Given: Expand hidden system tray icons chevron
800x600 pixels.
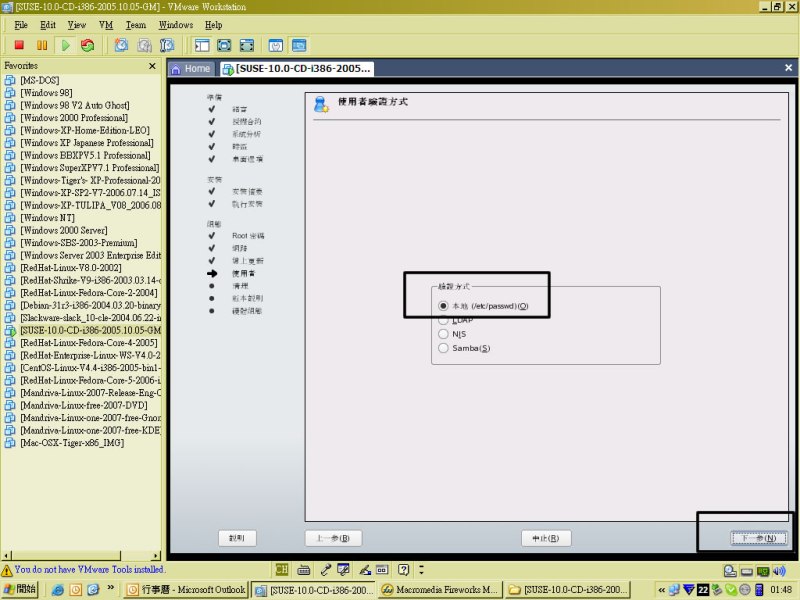Looking at the screenshot, I should pyautogui.click(x=662, y=590).
